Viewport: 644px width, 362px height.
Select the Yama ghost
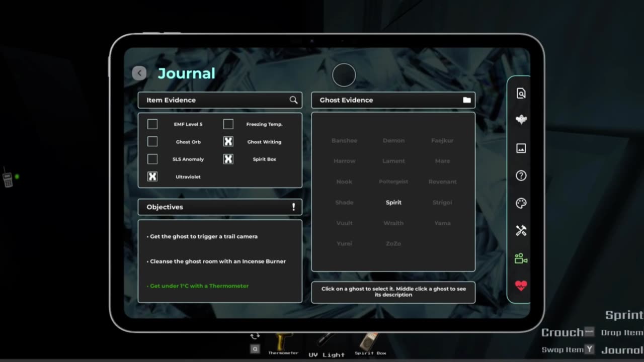tap(442, 223)
